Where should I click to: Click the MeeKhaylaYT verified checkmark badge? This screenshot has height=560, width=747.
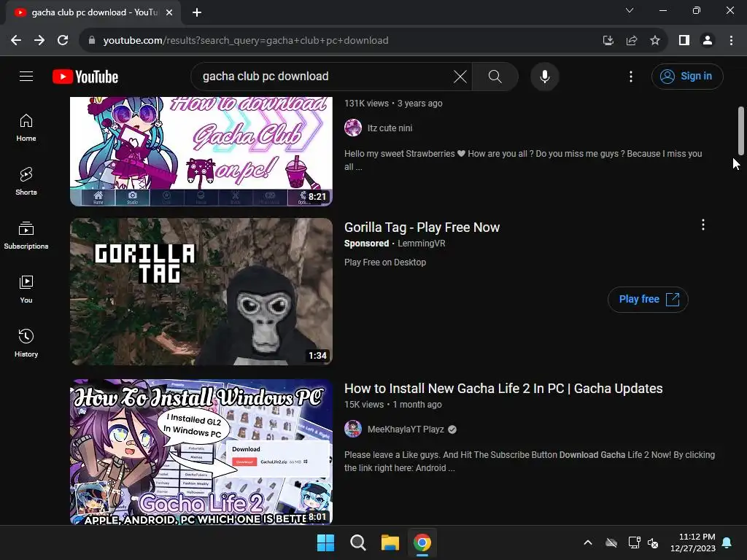click(452, 429)
